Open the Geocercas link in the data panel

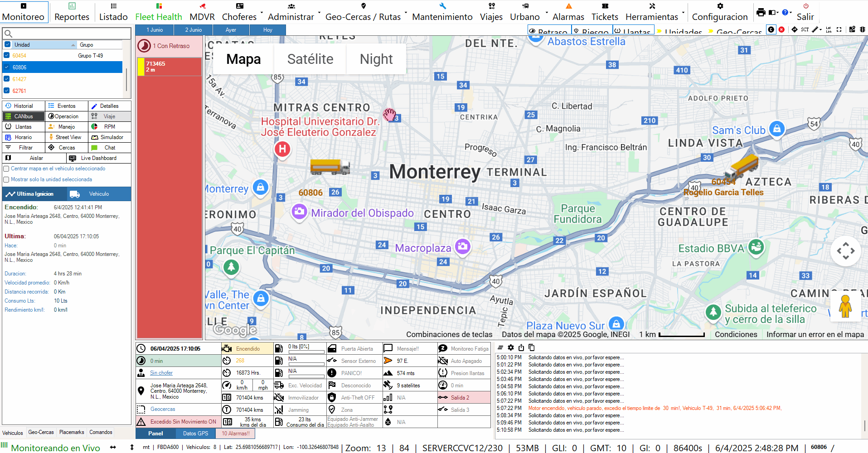pyautogui.click(x=163, y=409)
